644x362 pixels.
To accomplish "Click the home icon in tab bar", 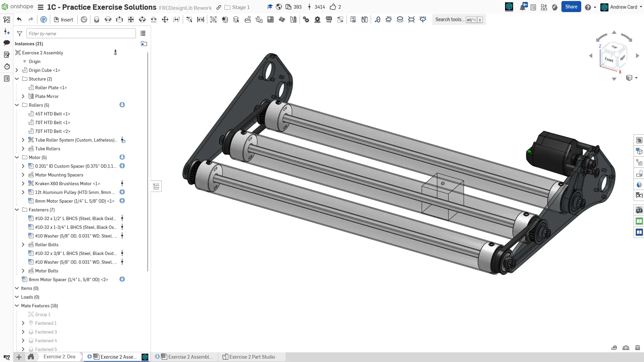I will 31,357.
